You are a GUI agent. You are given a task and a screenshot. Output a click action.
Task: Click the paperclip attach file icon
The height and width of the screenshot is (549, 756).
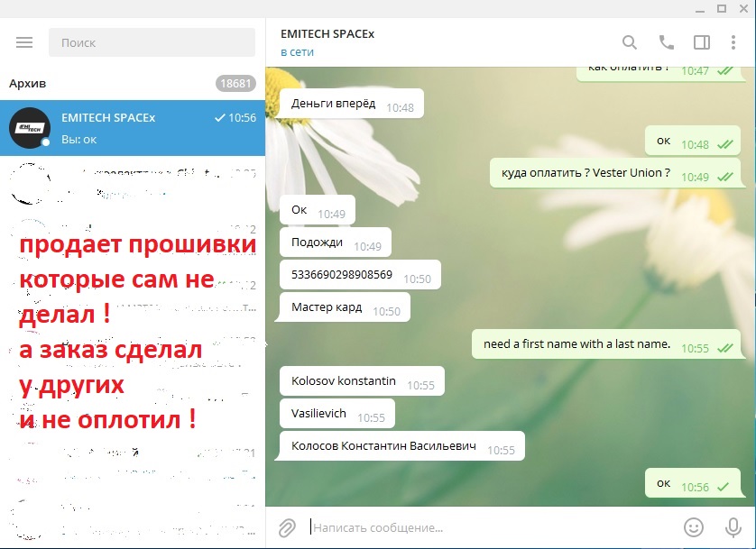coord(287,527)
